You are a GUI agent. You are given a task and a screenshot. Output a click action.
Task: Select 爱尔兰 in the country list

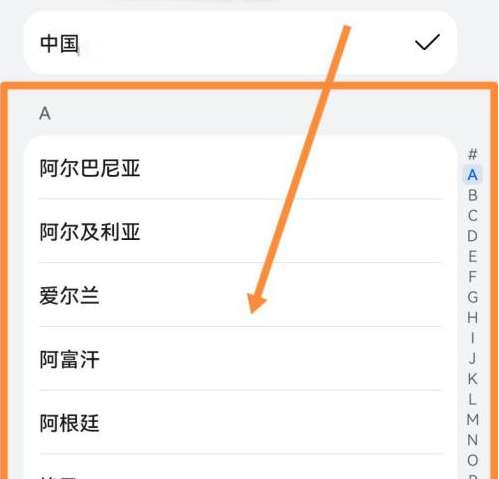tap(240, 295)
